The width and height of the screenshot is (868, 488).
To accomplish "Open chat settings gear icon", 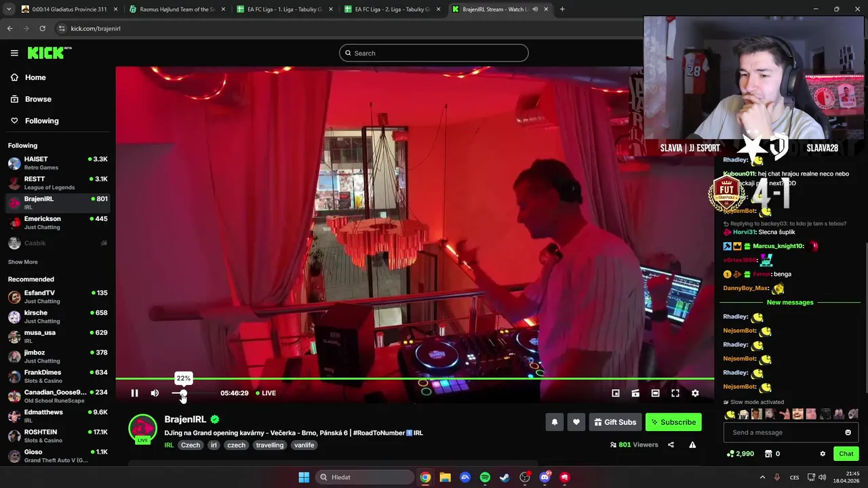I will 823,454.
